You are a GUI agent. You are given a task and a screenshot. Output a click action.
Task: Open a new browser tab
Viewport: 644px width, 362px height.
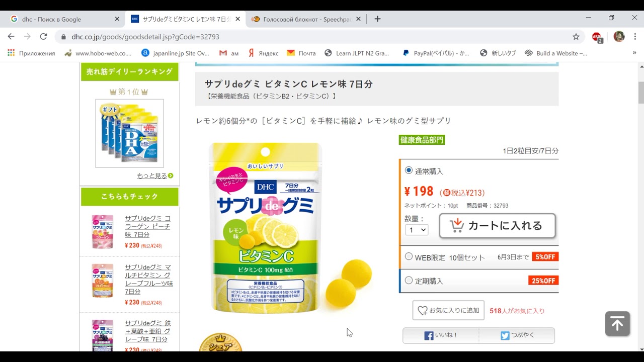[377, 19]
